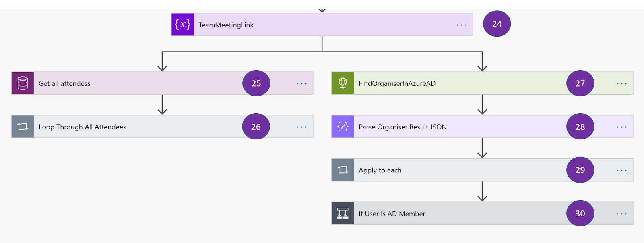The height and width of the screenshot is (243, 644).
Task: Click the Get all attendess database icon
Action: click(x=23, y=83)
